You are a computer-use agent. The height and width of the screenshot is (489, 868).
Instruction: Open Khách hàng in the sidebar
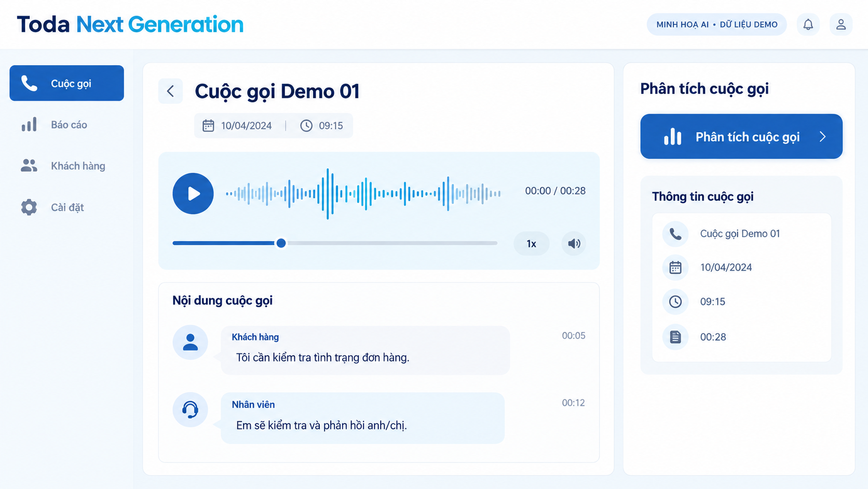[66, 166]
